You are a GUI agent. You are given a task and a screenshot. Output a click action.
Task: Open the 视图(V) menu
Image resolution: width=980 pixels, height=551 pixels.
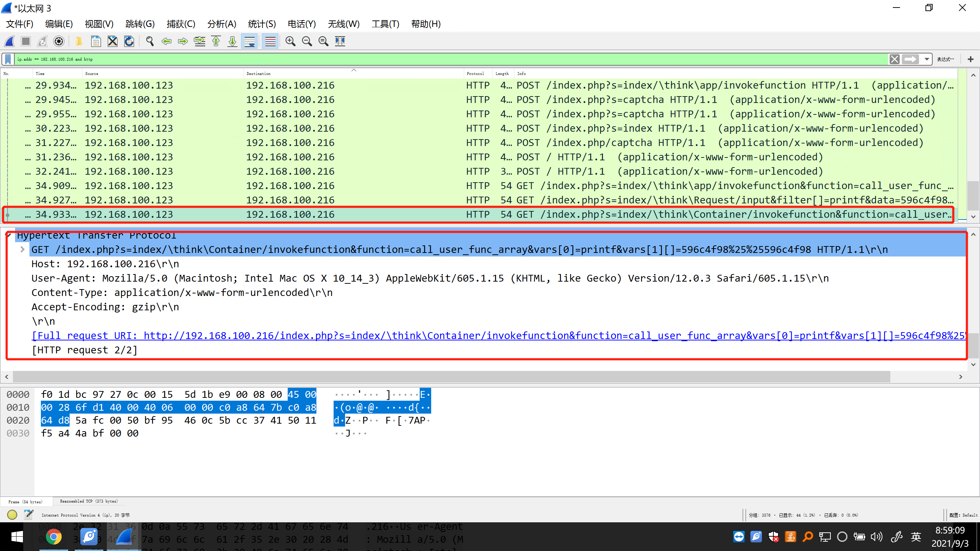[99, 24]
